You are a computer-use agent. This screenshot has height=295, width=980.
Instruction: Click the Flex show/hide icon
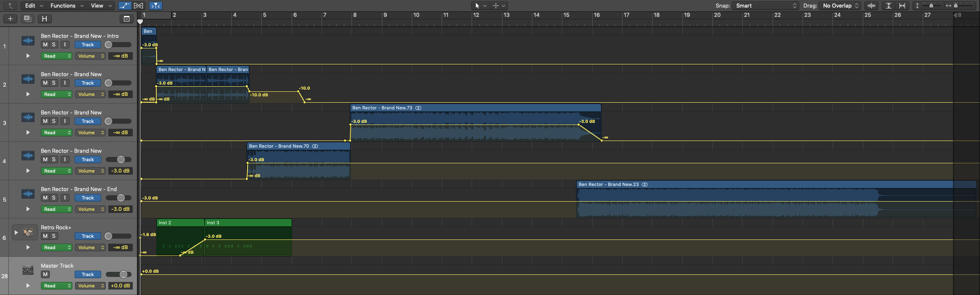(x=138, y=5)
